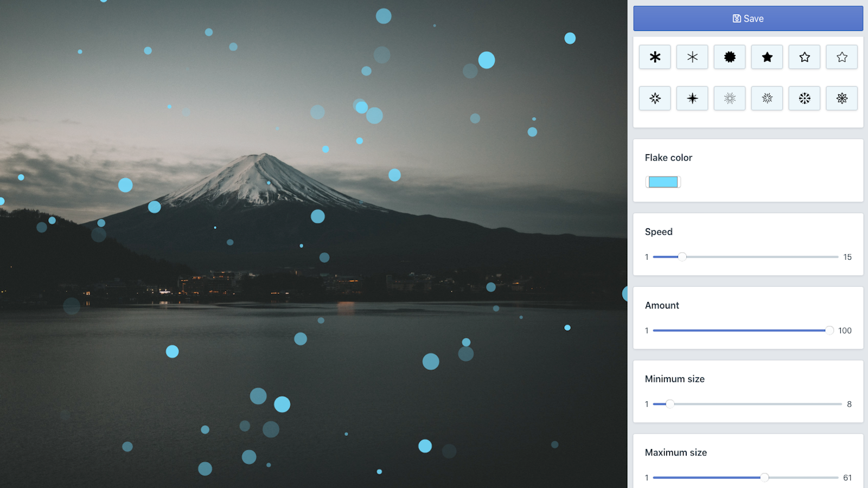Choose the solid four-pointed sparkle flake
Image resolution: width=868 pixels, height=488 pixels.
pos(692,98)
